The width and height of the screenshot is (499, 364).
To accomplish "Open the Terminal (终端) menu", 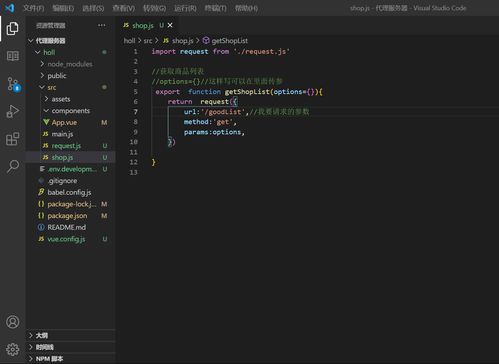I will click(x=216, y=8).
